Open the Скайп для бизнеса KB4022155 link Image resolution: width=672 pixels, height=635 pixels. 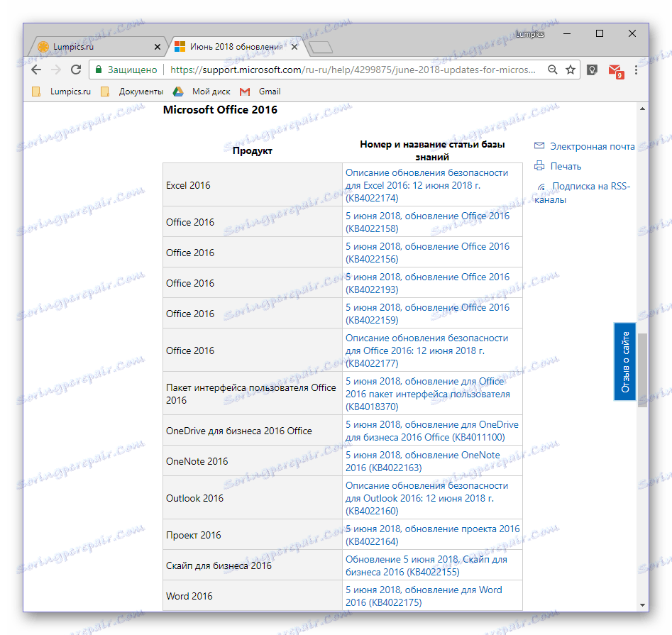coord(426,565)
